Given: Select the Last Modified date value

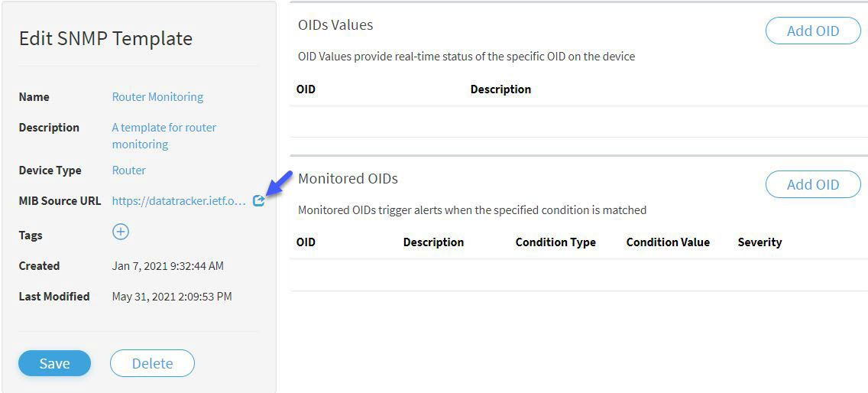Looking at the screenshot, I should [x=172, y=297].
